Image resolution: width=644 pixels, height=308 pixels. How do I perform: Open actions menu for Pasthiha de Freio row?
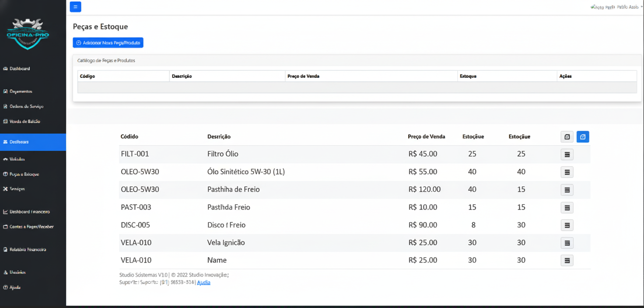tap(567, 190)
